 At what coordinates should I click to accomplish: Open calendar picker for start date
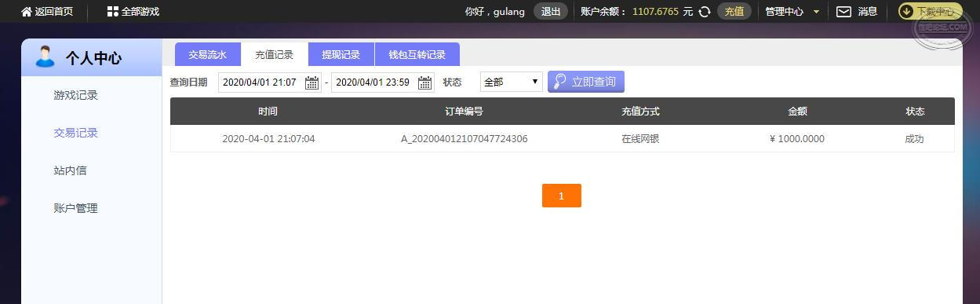311,82
